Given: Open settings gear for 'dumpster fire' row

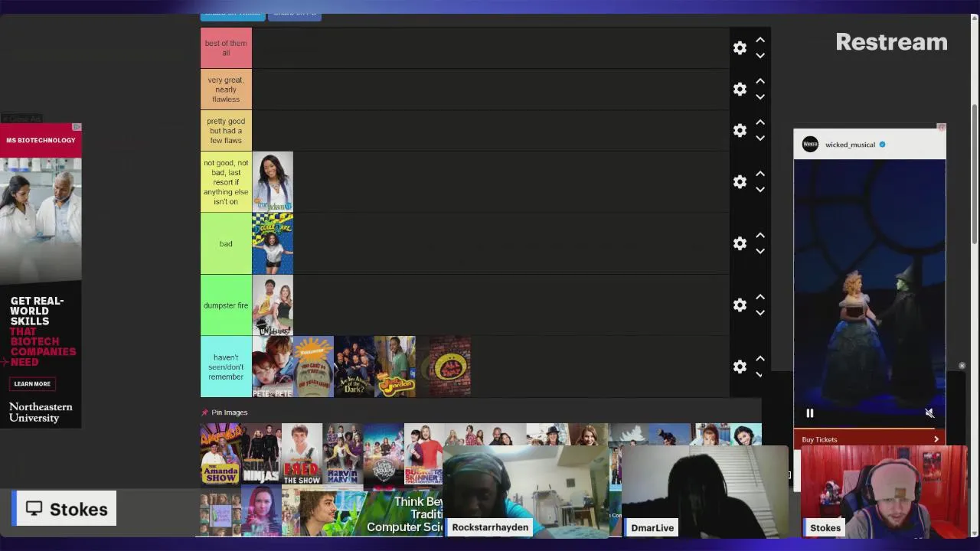Looking at the screenshot, I should point(740,305).
